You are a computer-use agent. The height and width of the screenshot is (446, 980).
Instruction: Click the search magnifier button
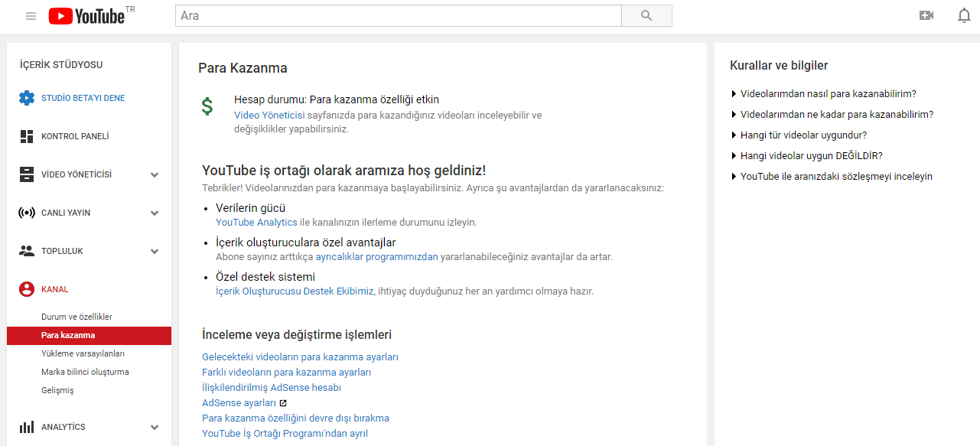point(646,15)
